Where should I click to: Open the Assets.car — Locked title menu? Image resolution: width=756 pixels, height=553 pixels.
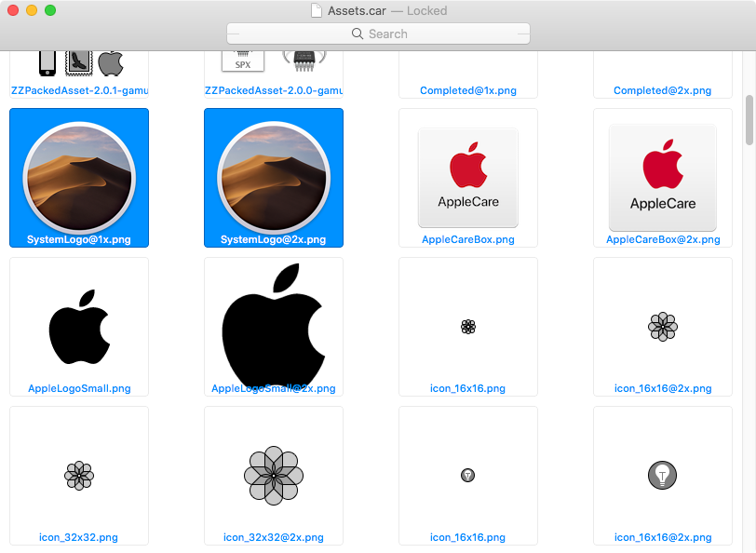coord(387,10)
